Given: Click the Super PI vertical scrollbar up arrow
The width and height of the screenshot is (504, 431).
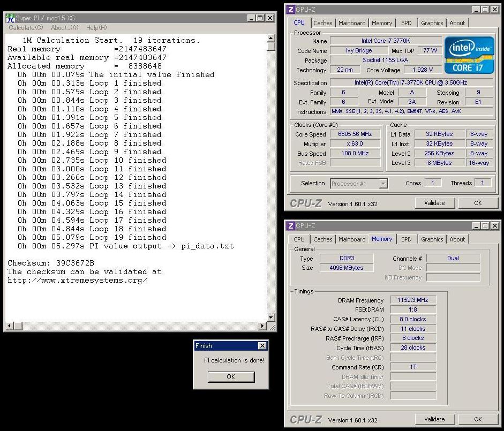Looking at the screenshot, I should tap(271, 38).
